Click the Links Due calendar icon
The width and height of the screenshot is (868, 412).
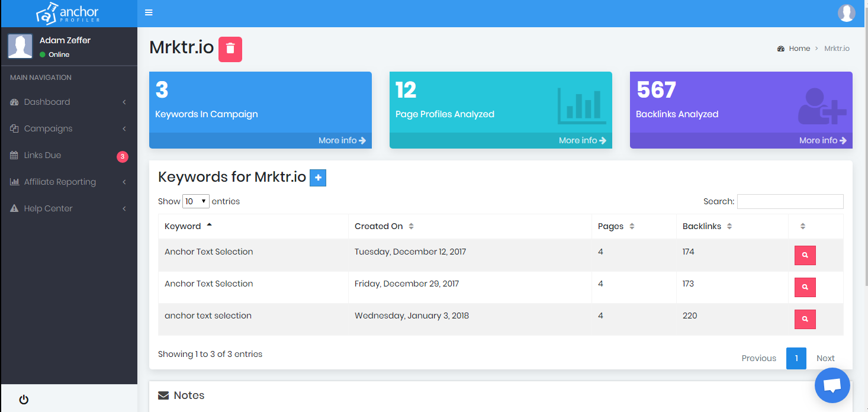14,155
